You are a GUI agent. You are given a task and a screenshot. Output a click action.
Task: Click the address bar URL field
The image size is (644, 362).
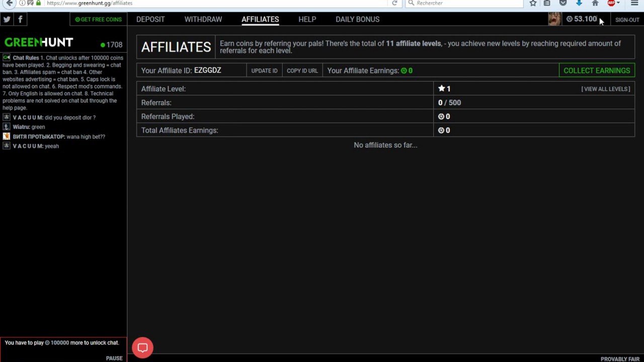click(216, 3)
